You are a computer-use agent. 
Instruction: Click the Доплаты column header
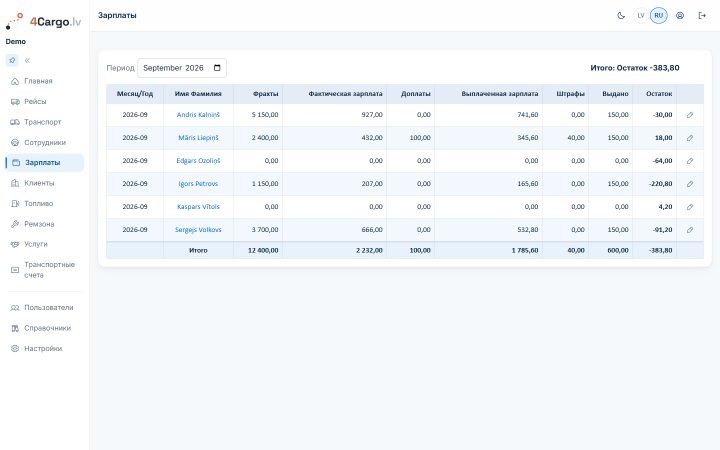coord(411,94)
